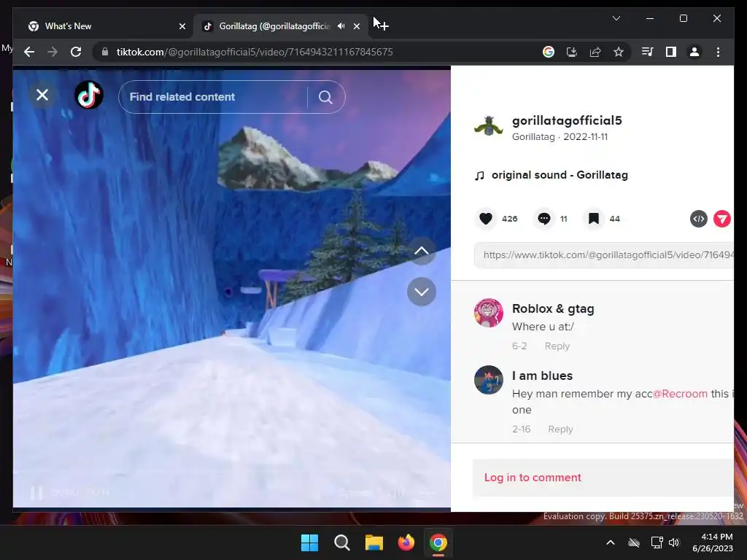Open comments via speech bubble icon
The image size is (747, 560).
coord(544,219)
